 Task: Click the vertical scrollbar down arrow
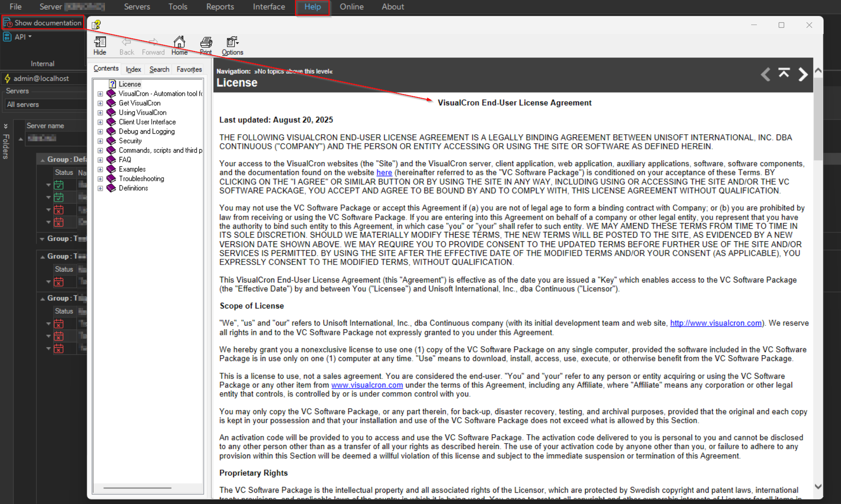click(x=818, y=487)
